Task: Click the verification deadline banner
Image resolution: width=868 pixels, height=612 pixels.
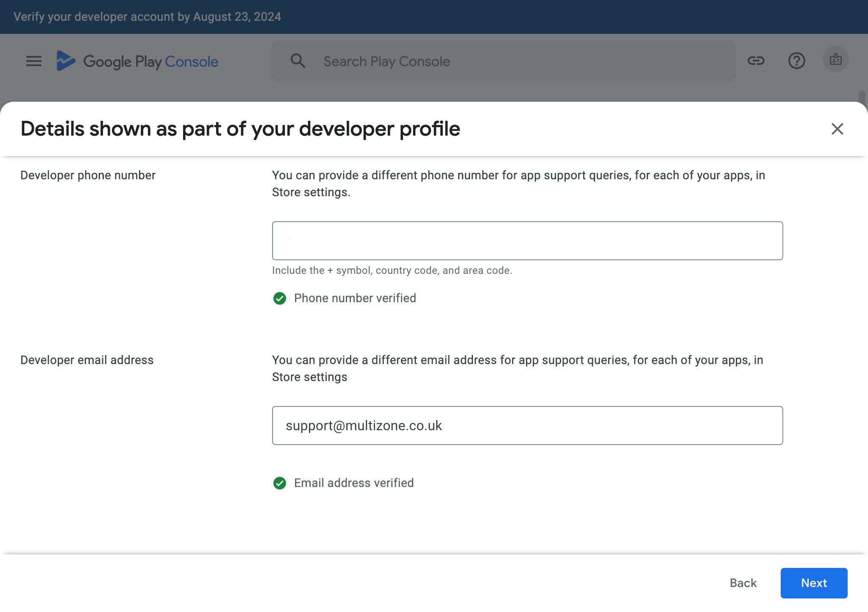Action: [147, 17]
